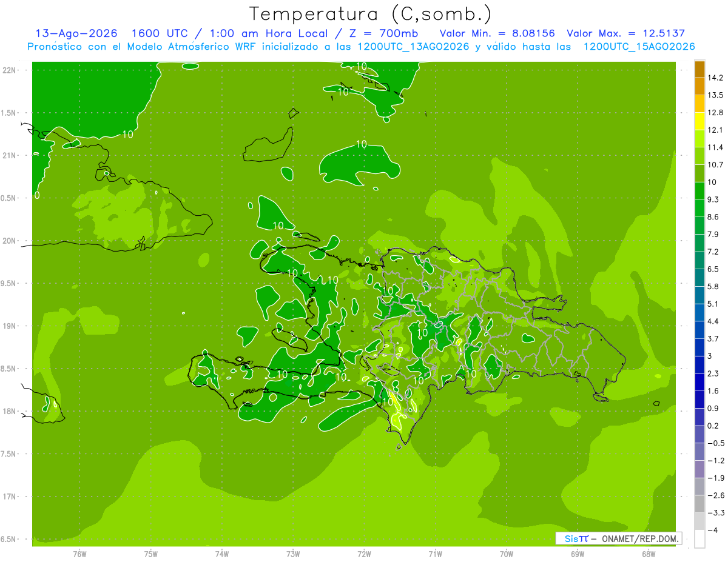The width and height of the screenshot is (728, 562).
Task: Click the gray legend swatch between -3.3 and -2.6
Action: (699, 504)
